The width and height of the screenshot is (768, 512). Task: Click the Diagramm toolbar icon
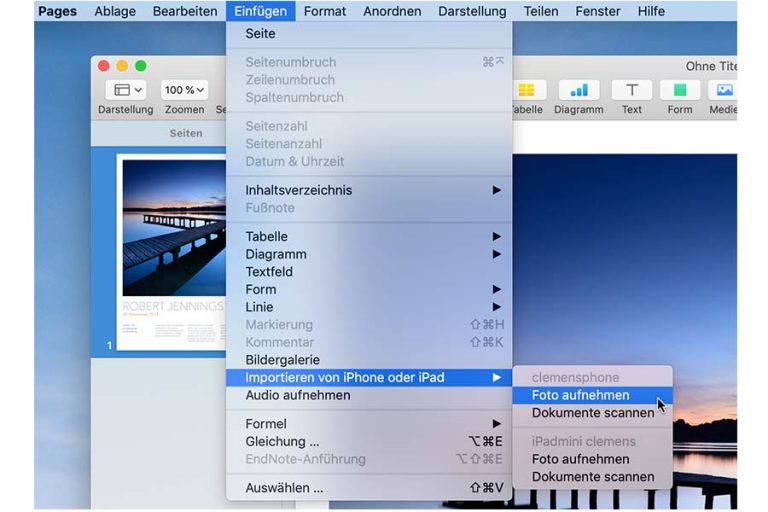(579, 90)
